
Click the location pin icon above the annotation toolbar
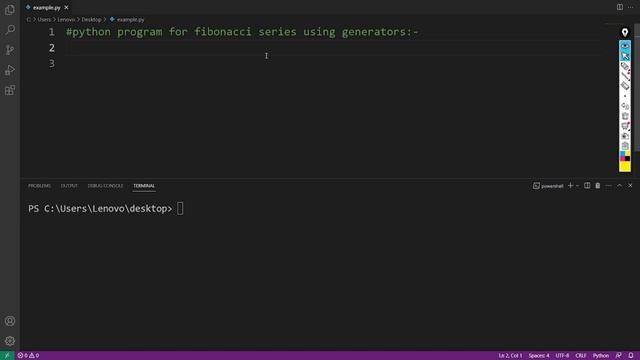[624, 33]
